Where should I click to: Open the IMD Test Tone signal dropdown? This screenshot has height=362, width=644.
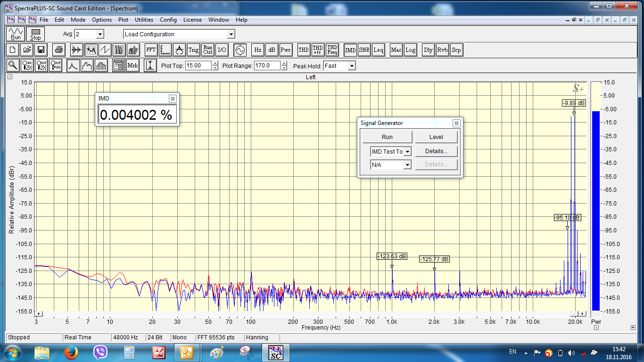click(407, 151)
